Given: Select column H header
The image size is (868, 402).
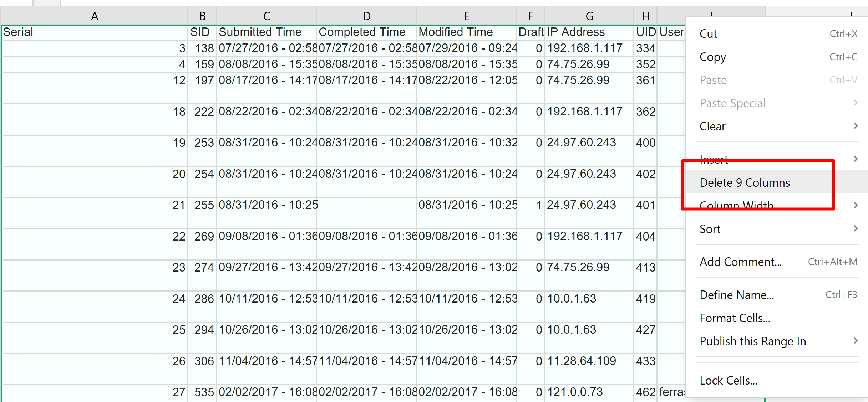Looking at the screenshot, I should click(645, 16).
